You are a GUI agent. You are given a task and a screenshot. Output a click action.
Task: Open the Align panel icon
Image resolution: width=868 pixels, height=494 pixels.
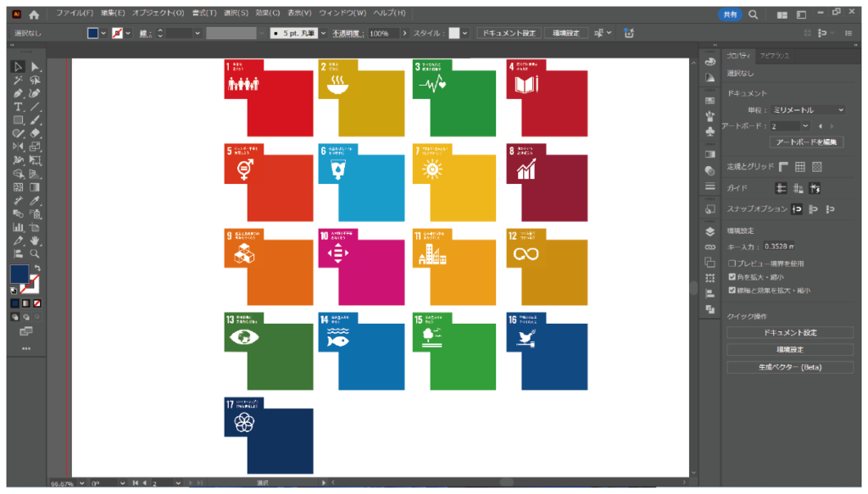pos(710,294)
